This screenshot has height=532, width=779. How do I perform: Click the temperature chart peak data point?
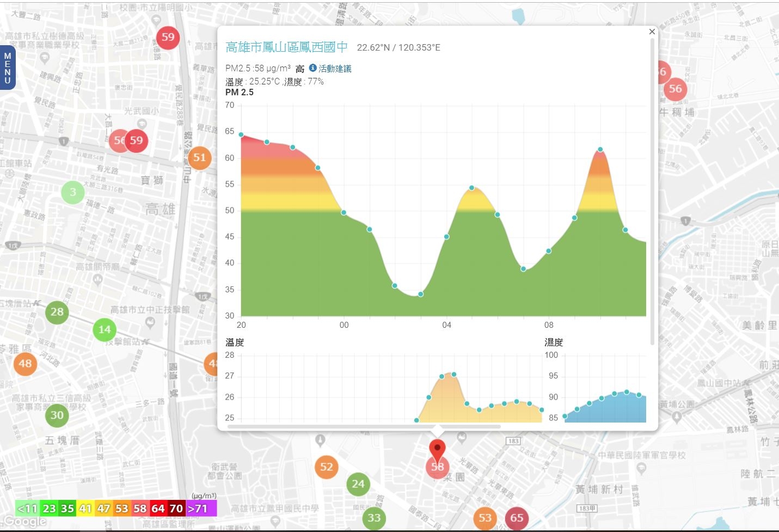(x=454, y=374)
